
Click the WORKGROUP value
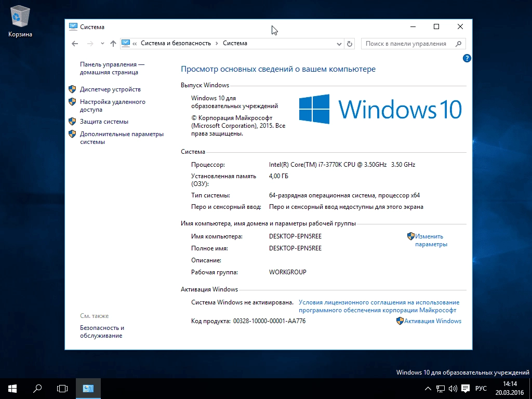coord(288,272)
